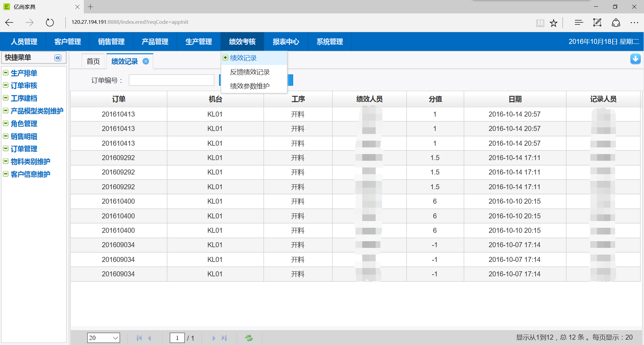Go to the previous page
The width and height of the screenshot is (644, 345).
click(150, 338)
